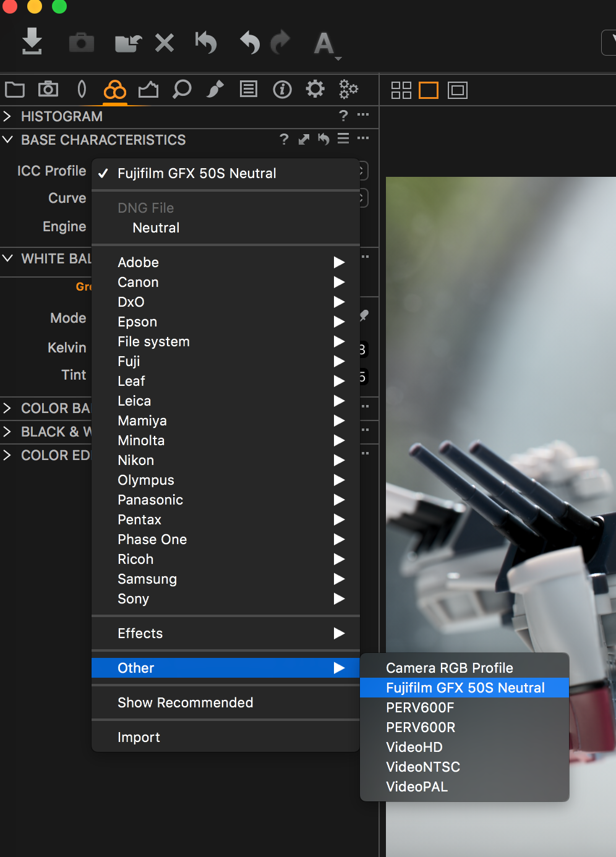Open the DxO profiles submenu
This screenshot has width=616, height=857.
pos(226,302)
